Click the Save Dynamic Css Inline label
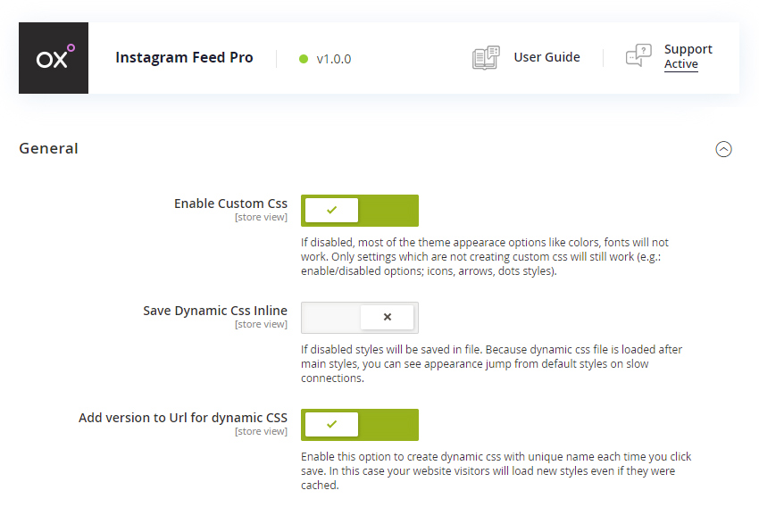The image size is (759, 532). tap(215, 311)
